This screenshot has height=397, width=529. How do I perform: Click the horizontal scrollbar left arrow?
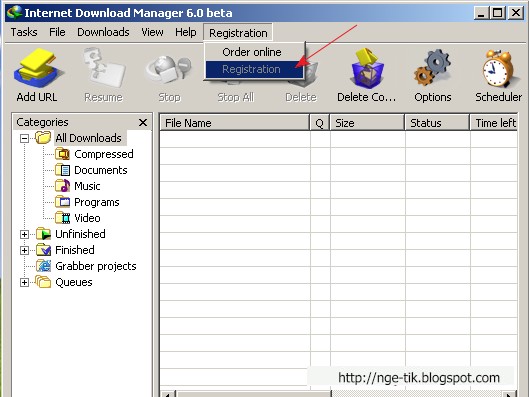click(x=168, y=394)
